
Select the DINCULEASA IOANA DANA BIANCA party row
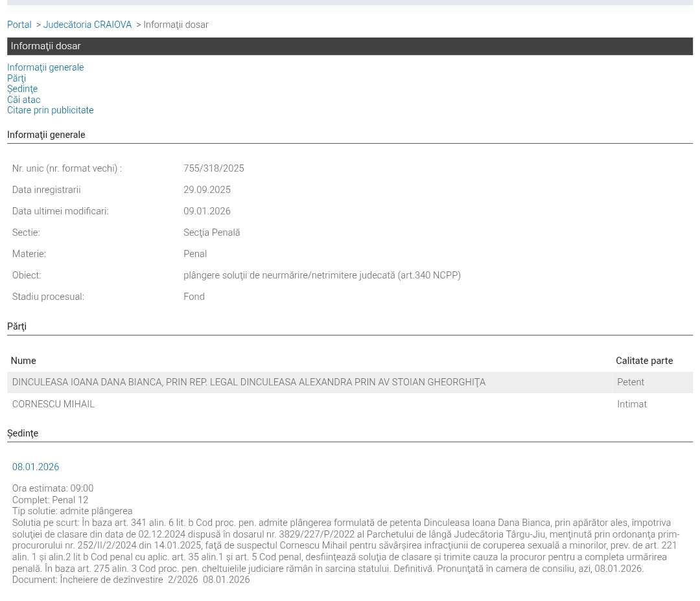(350, 382)
